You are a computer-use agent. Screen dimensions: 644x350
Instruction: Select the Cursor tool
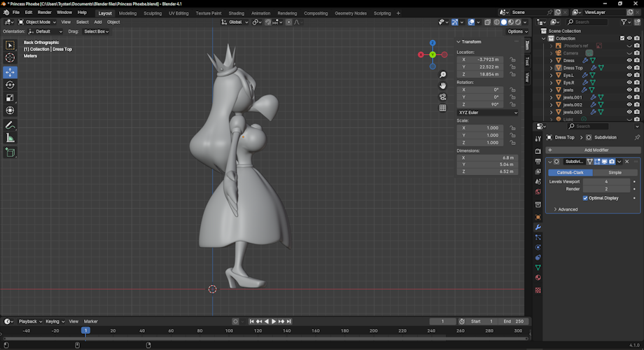click(x=10, y=58)
